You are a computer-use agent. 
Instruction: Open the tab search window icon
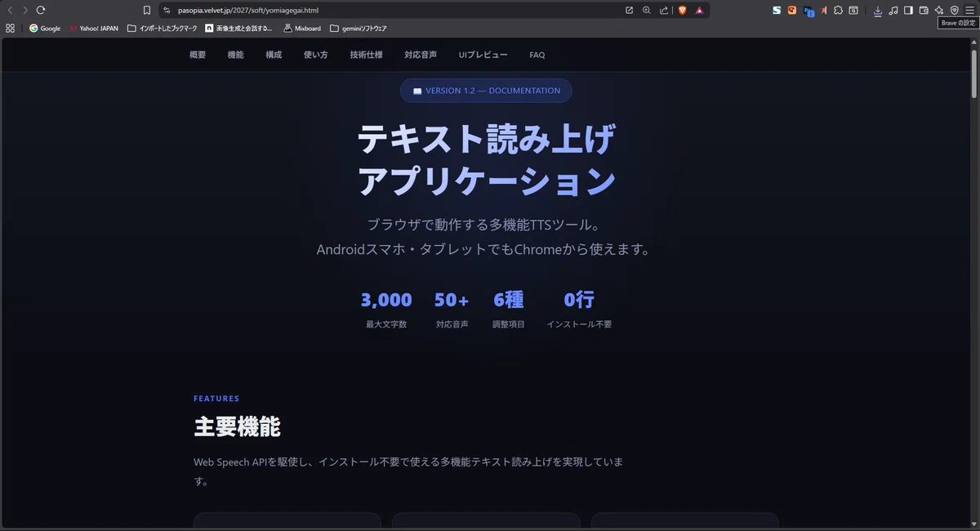pos(853,10)
